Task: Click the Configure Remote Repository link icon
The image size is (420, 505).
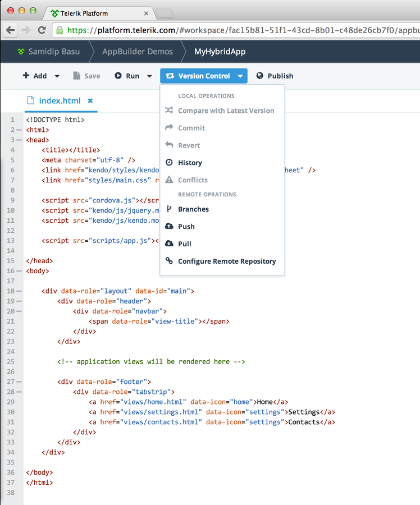Action: 169,260
